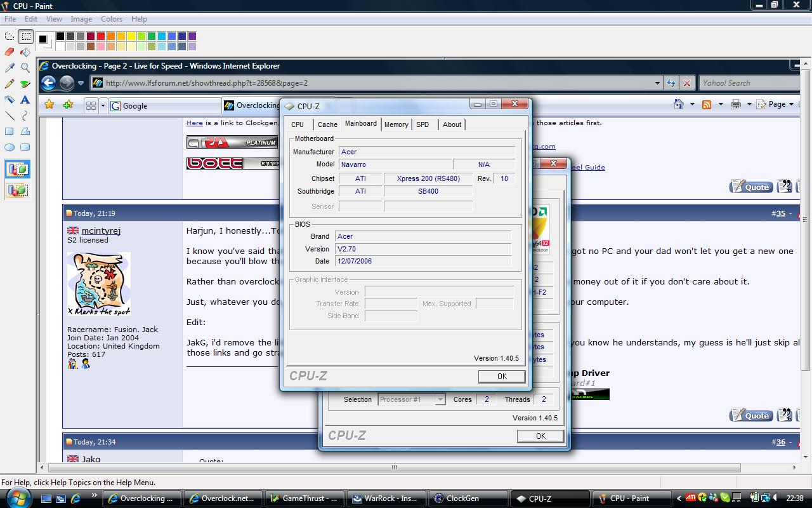Click the Internet Explorer Back arrow button
Screen dimensions: 812x508
(x=49, y=83)
